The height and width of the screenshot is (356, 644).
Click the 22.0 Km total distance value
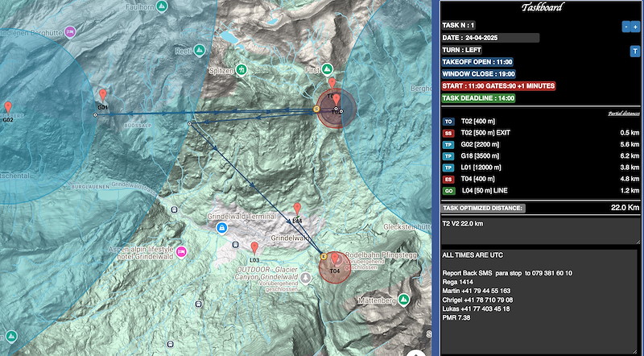(x=625, y=208)
